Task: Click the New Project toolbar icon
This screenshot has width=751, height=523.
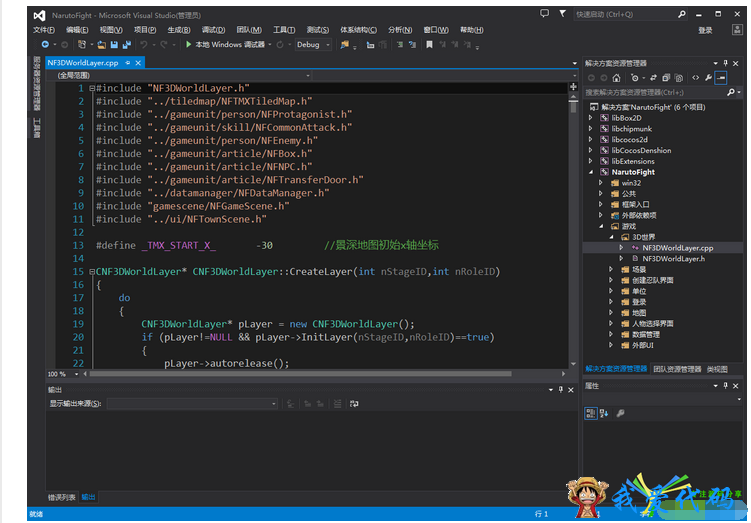Action: tap(82, 45)
